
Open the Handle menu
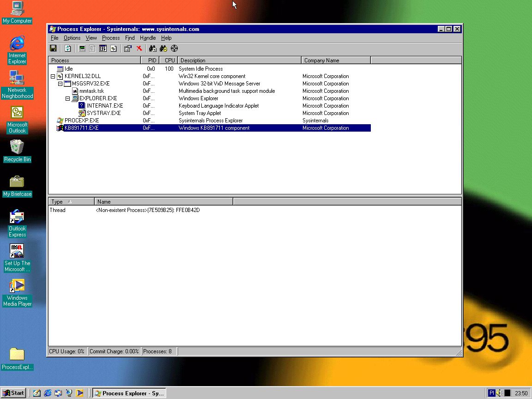click(x=148, y=38)
